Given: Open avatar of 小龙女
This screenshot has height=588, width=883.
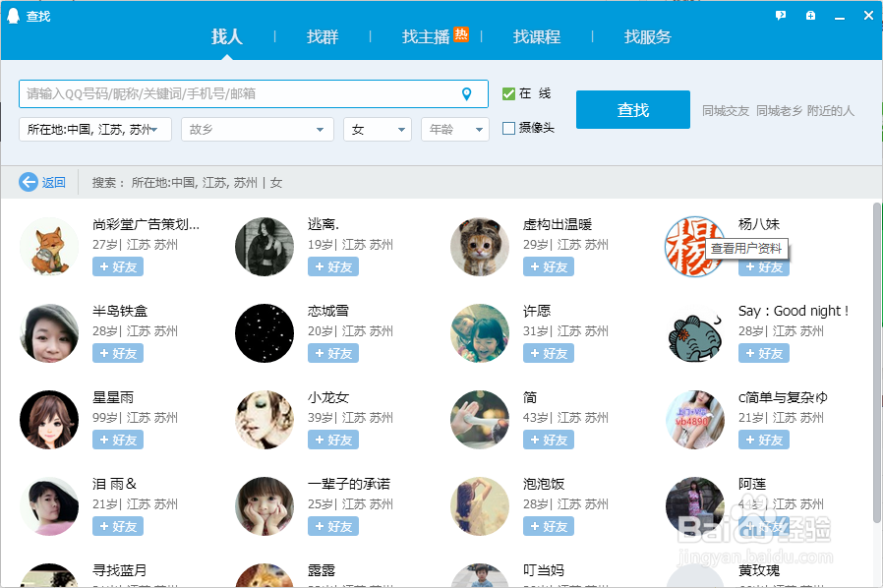Looking at the screenshot, I should pos(265,420).
